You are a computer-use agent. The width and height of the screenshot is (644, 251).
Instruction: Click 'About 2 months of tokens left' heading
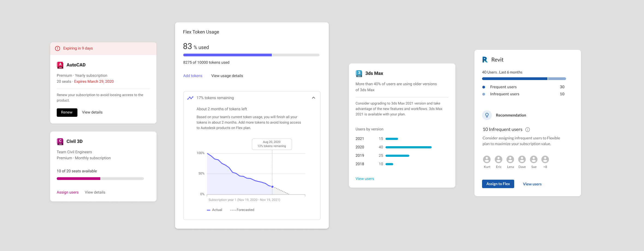(x=222, y=109)
